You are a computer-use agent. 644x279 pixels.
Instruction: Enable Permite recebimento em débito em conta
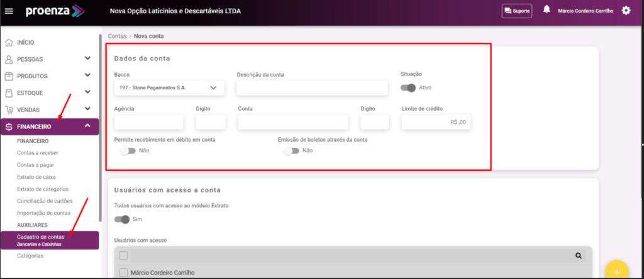point(127,151)
